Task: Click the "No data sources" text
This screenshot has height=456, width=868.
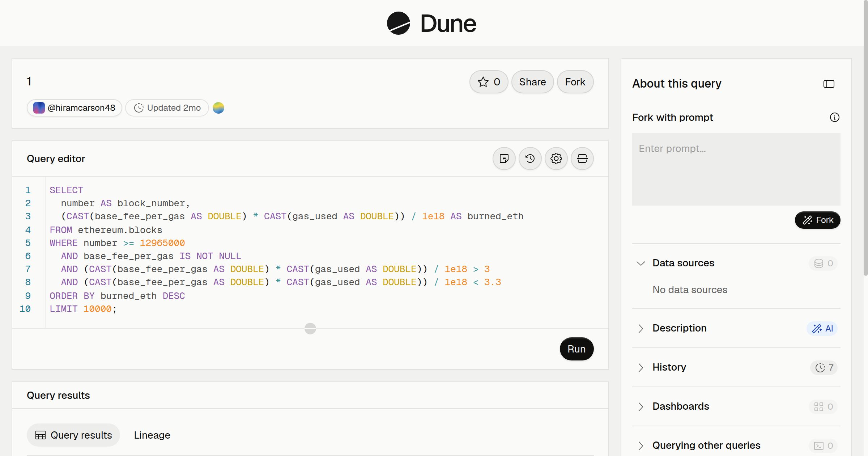Action: [690, 290]
